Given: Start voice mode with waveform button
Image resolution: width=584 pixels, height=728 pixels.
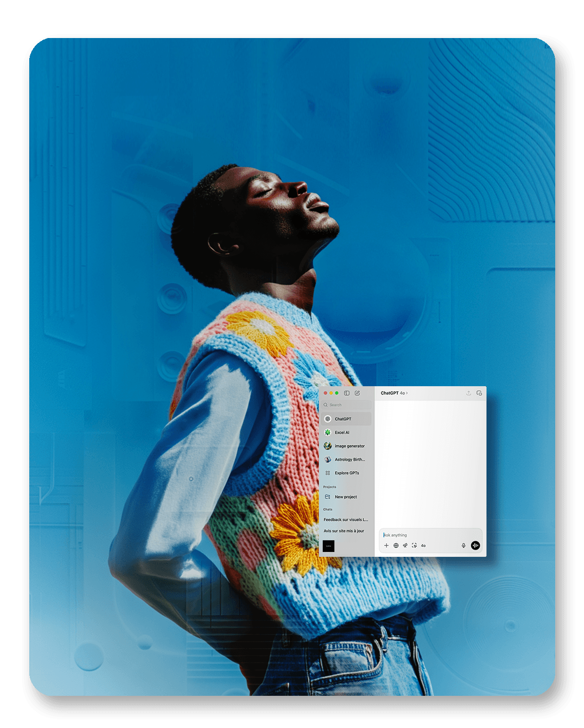Looking at the screenshot, I should 475,546.
